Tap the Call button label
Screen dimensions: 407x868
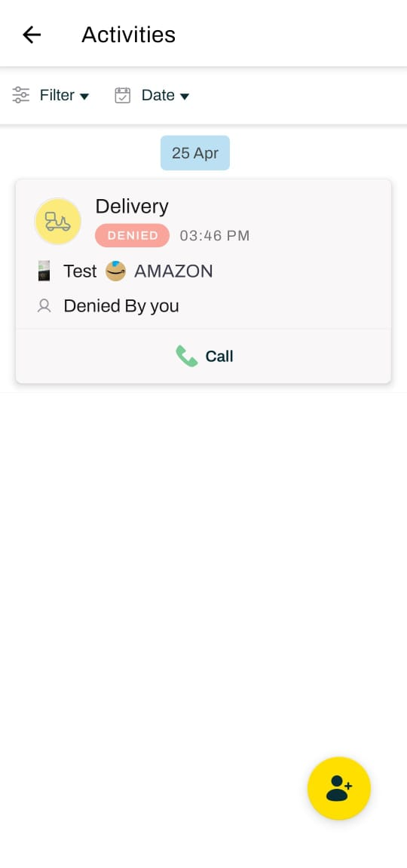219,356
